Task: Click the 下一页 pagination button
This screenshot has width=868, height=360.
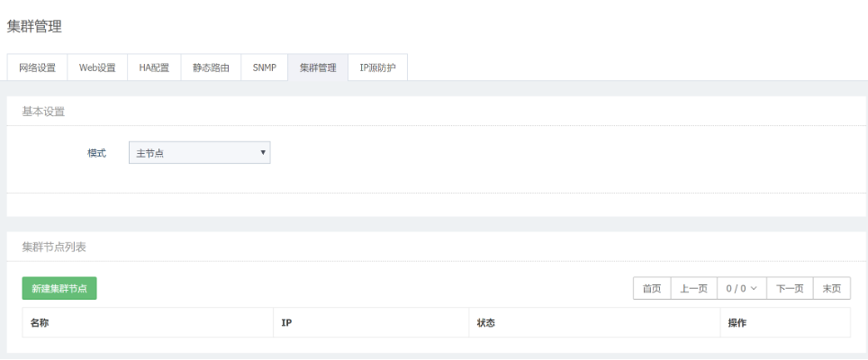Action: (x=790, y=288)
